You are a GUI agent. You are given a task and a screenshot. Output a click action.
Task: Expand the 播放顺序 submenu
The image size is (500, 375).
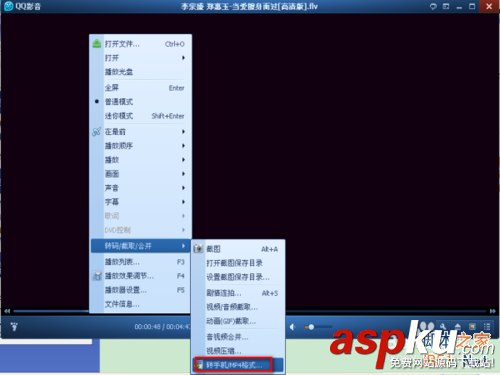(x=141, y=146)
